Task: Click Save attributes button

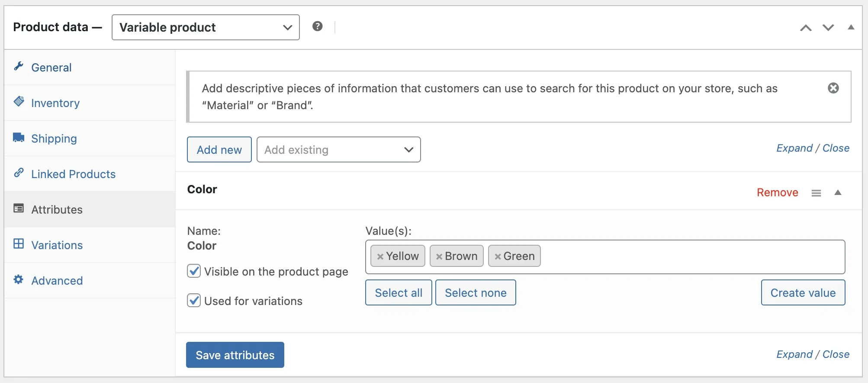Action: tap(235, 355)
